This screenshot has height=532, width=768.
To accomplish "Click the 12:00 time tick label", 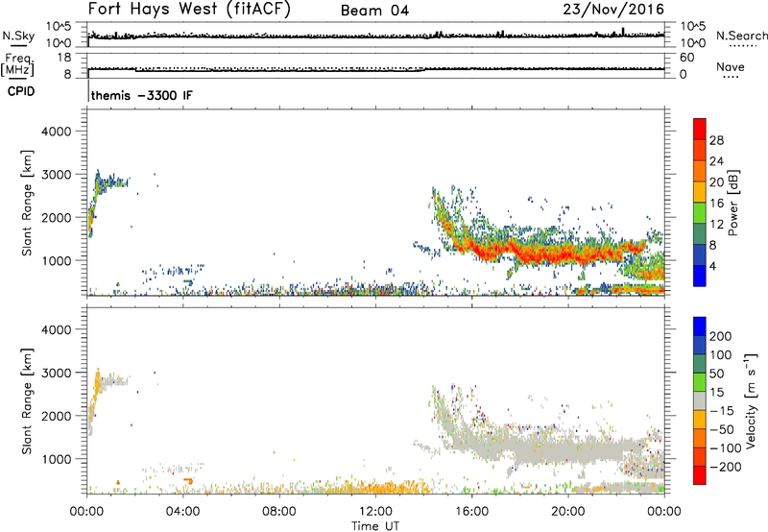I will [x=375, y=512].
